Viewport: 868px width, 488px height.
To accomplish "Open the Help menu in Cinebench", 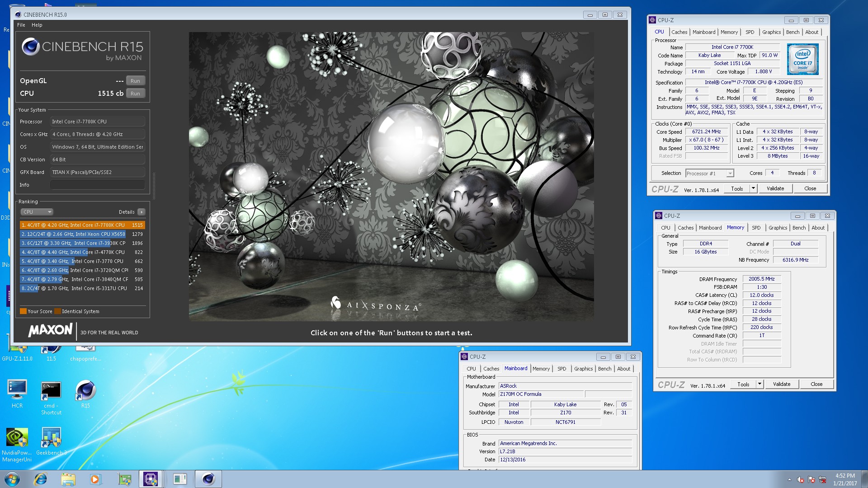I will point(37,25).
